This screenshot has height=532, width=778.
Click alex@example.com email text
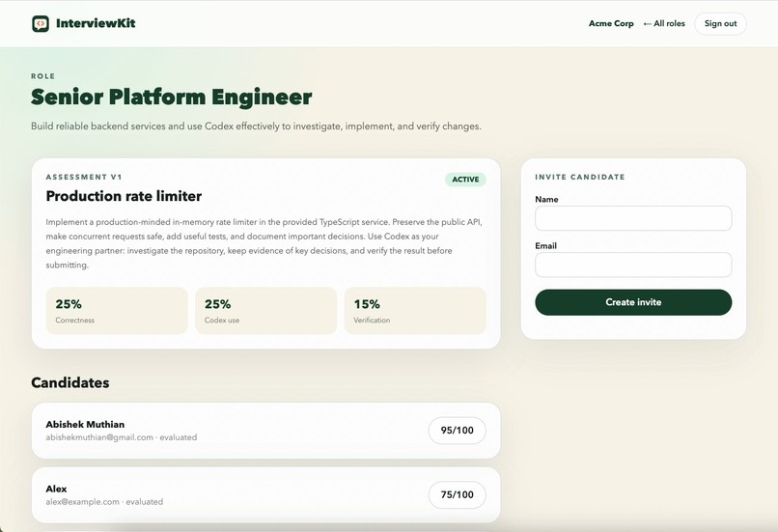click(82, 502)
